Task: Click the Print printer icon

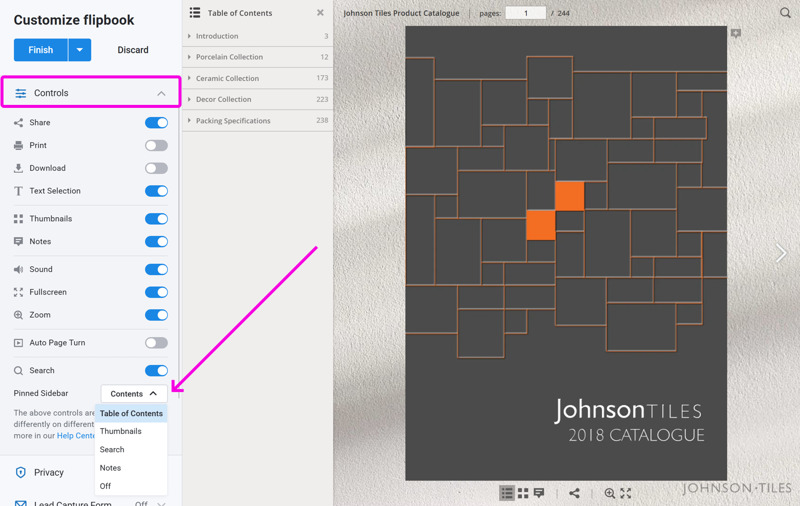Action: point(18,145)
